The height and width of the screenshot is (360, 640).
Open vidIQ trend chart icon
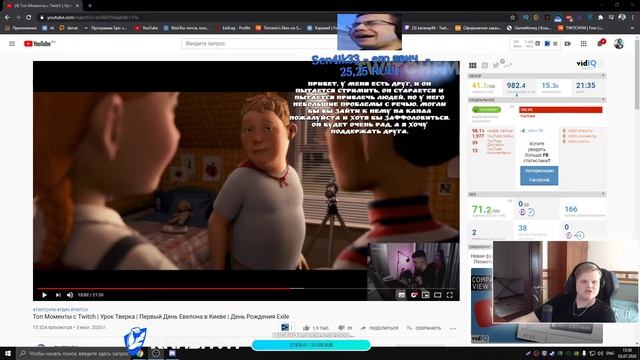point(508,65)
